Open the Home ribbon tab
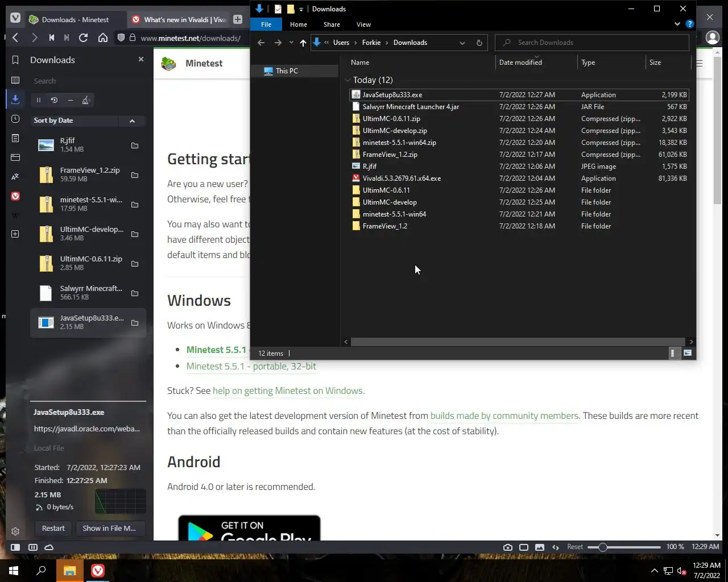The width and height of the screenshot is (728, 582). click(x=298, y=24)
